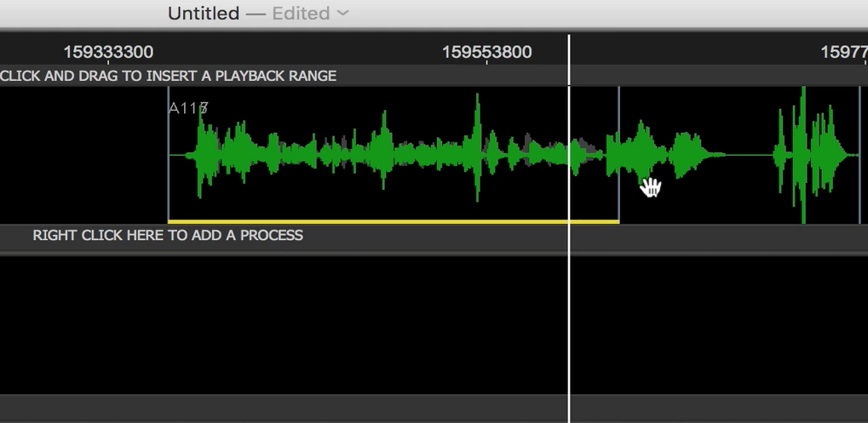Click the "Untitled" document title
This screenshot has width=868, height=423.
coord(203,14)
